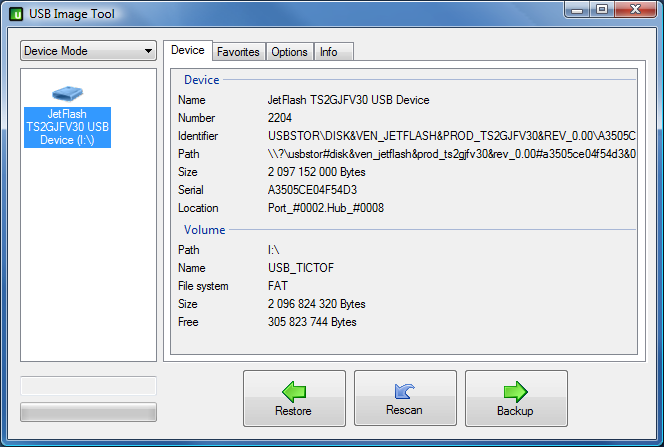This screenshot has height=447, width=664.
Task: Open the Info tab
Action: 333,52
